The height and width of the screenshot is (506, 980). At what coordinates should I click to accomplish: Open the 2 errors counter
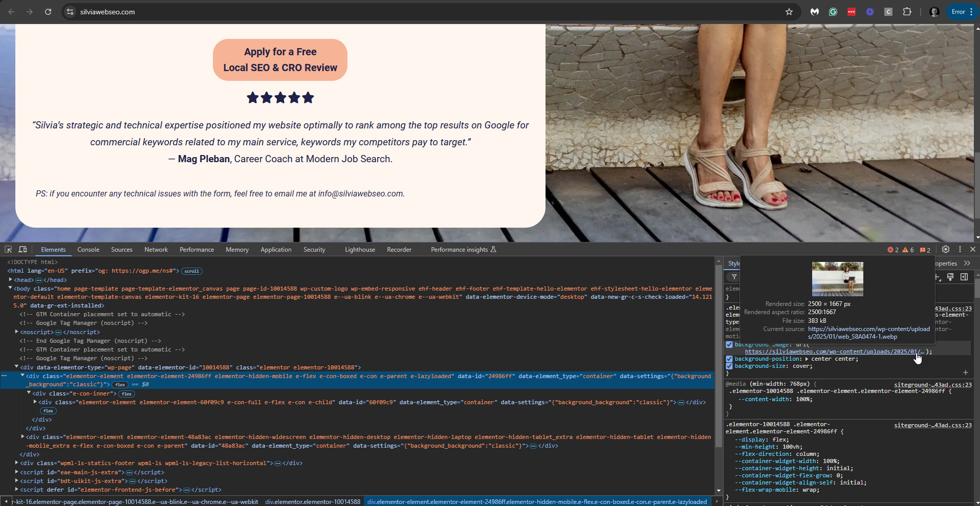click(893, 250)
